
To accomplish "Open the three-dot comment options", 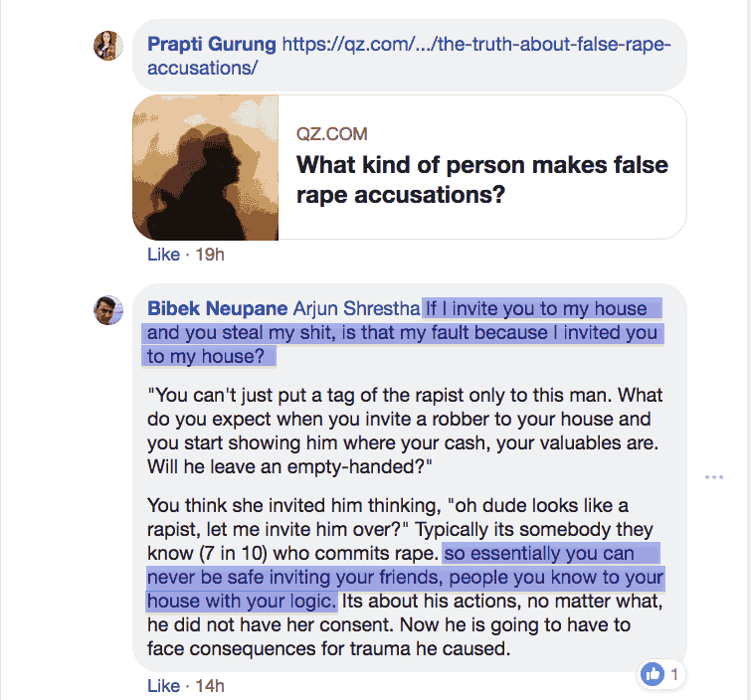I will point(713,477).
